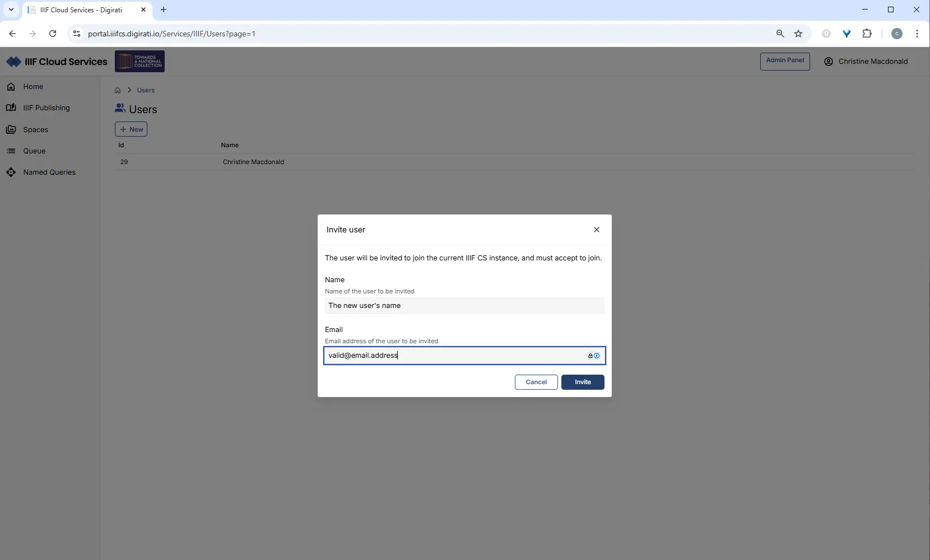Click the Chrome profile avatar
This screenshot has height=560, width=930.
click(x=897, y=34)
